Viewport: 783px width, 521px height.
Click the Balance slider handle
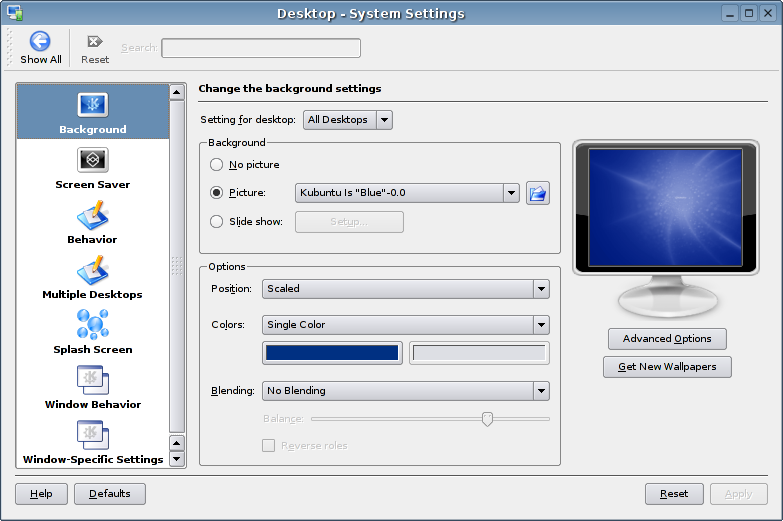(487, 419)
